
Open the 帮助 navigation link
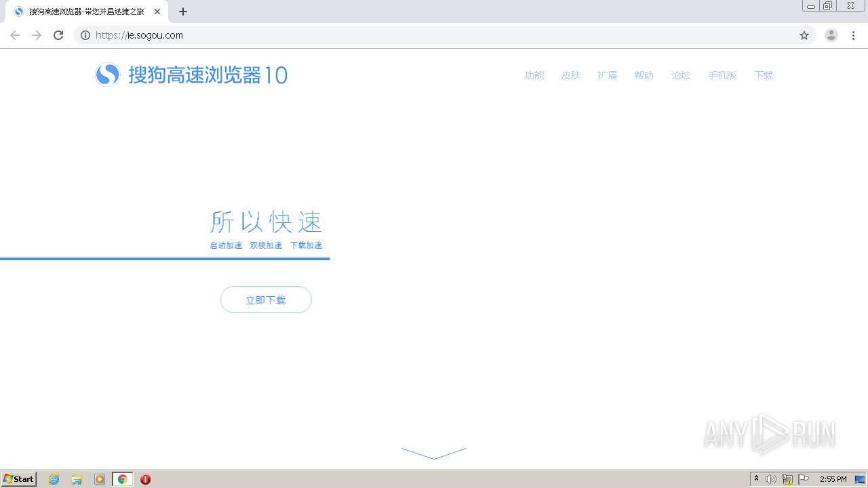[644, 75]
